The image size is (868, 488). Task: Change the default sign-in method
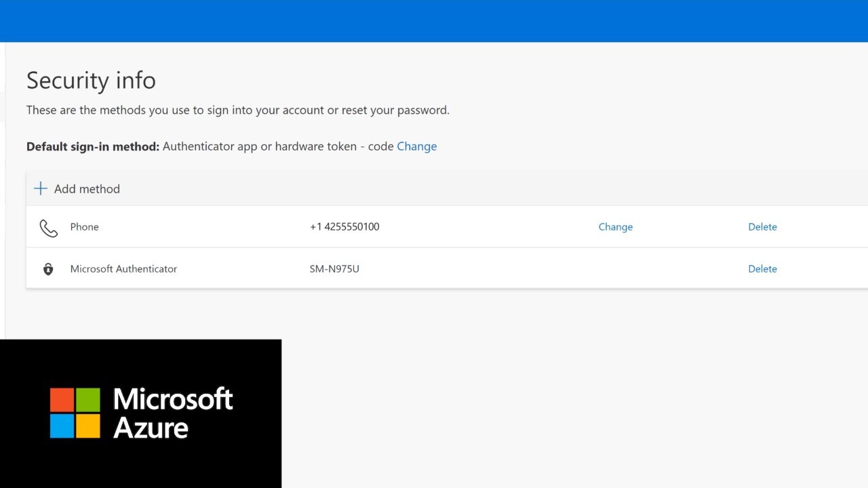tap(417, 146)
